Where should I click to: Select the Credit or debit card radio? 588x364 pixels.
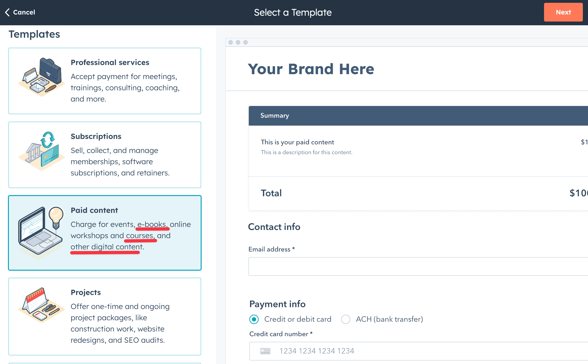click(x=254, y=319)
